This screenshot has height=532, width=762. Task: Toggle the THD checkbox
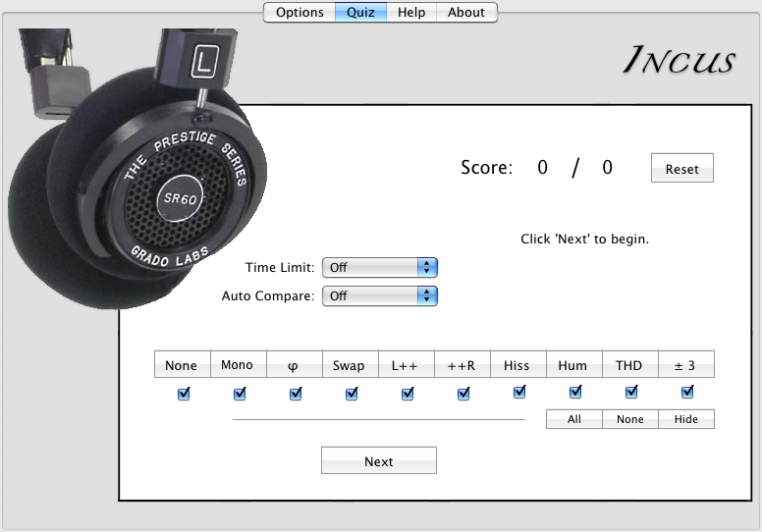[631, 392]
